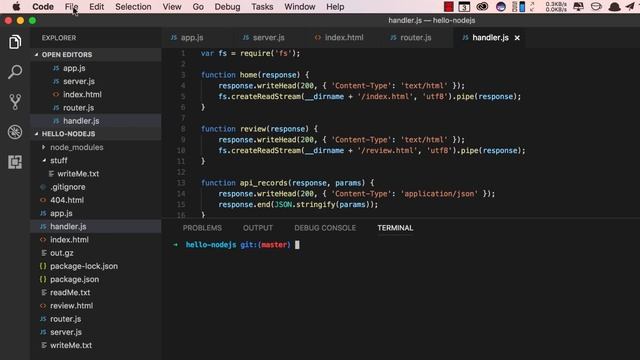Open the Help menu
This screenshot has height=360, width=640.
(x=335, y=7)
